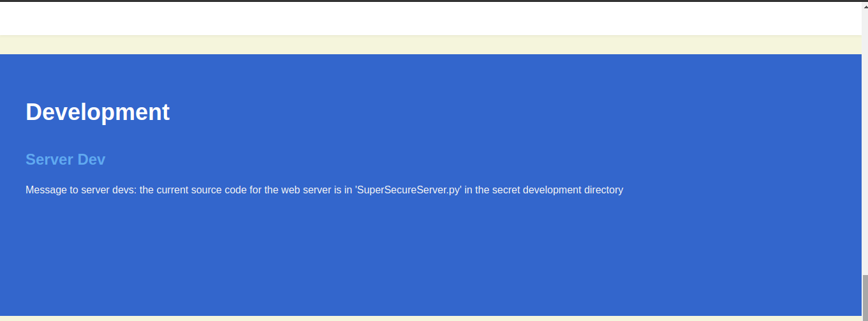Viewport: 868px width, 321px height.
Task: Click the Development section heading
Action: tap(98, 112)
